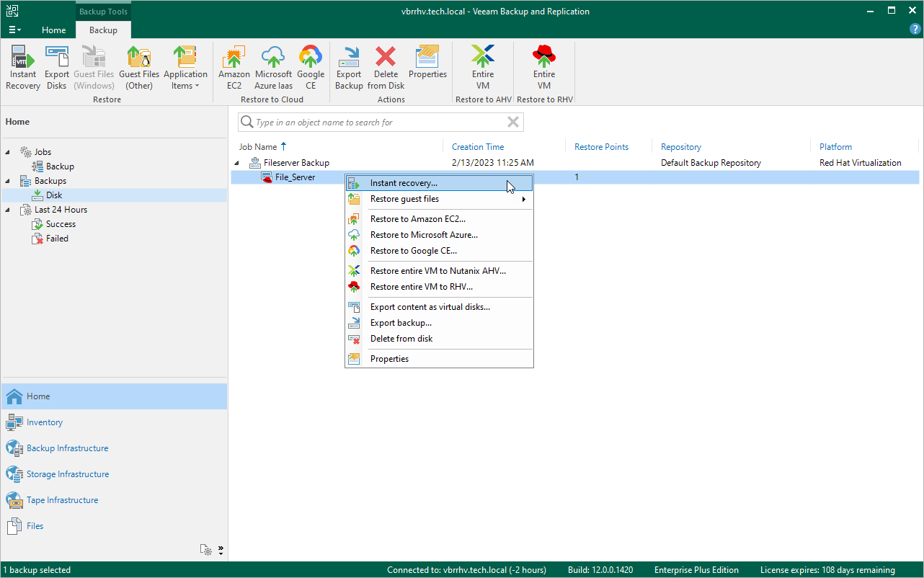Choose Restore to Amazon EC2... menu item

[x=440, y=219]
